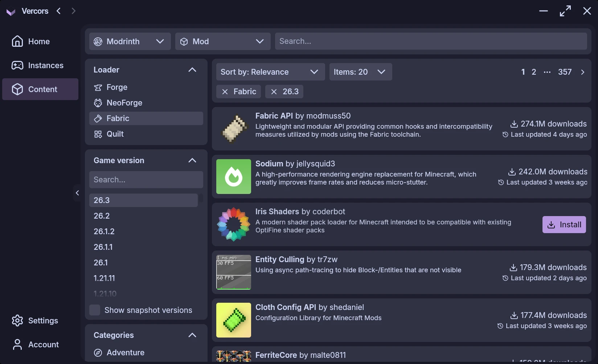Open the Content page
The height and width of the screenshot is (364, 598).
point(40,89)
